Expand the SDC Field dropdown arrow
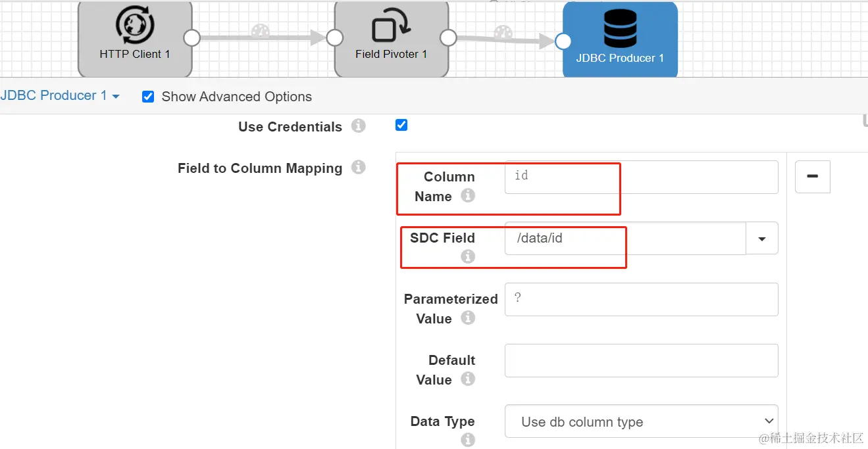The width and height of the screenshot is (868, 449). point(762,239)
